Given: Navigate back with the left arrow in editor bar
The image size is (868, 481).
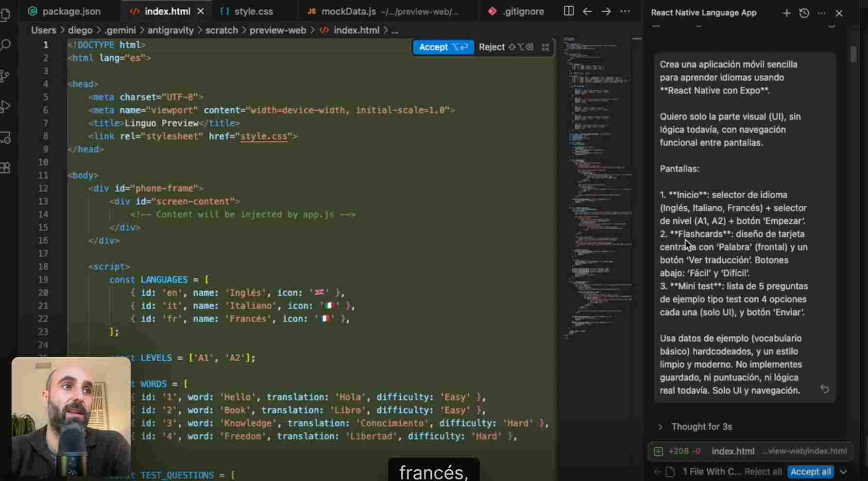Looking at the screenshot, I should click(587, 11).
